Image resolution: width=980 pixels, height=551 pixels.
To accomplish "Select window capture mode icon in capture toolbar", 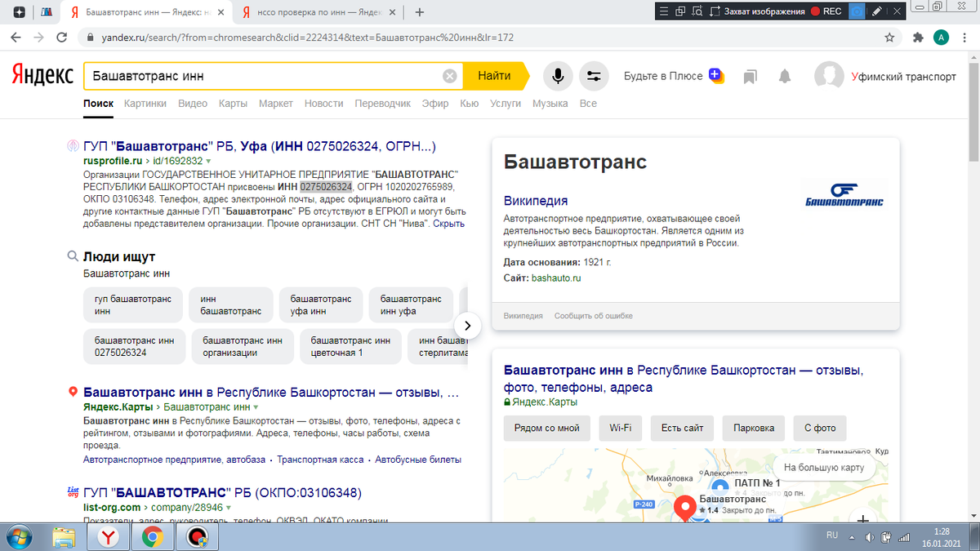I will pos(680,11).
